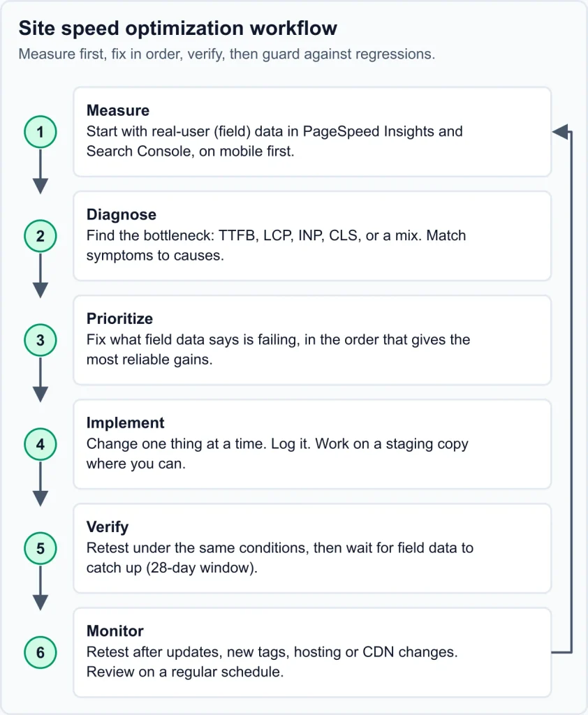The width and height of the screenshot is (588, 715).
Task: Click the Prioritize step card
Action: (x=312, y=340)
